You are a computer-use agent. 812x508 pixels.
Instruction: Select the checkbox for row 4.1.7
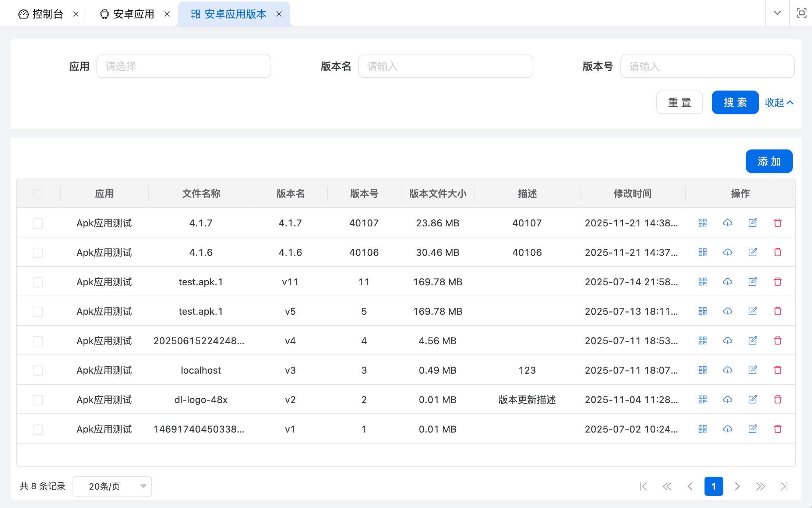tap(38, 223)
